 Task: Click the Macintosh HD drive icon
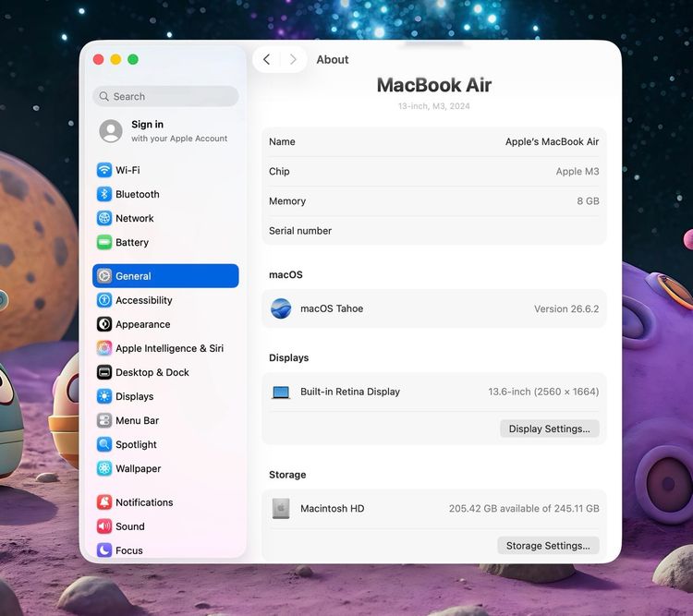(x=281, y=508)
